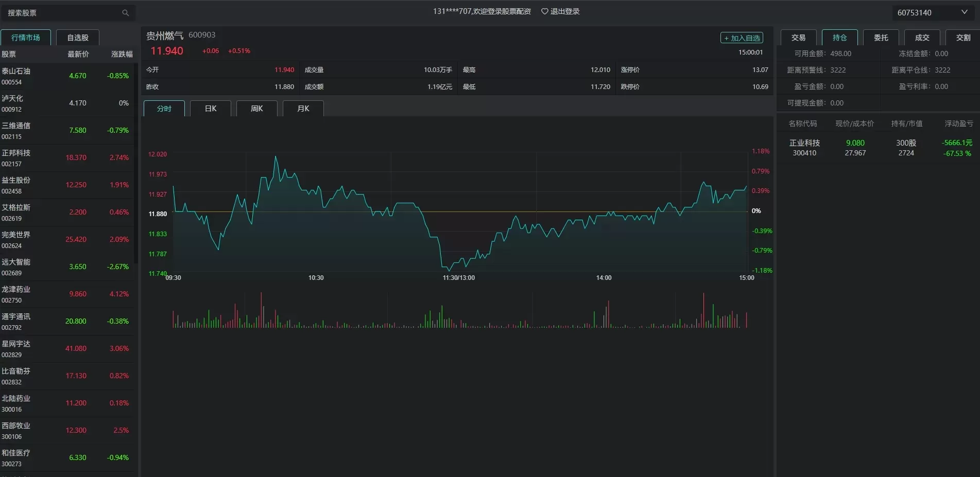This screenshot has width=980, height=477.
Task: Open the 交易 panel tab
Action: click(798, 38)
